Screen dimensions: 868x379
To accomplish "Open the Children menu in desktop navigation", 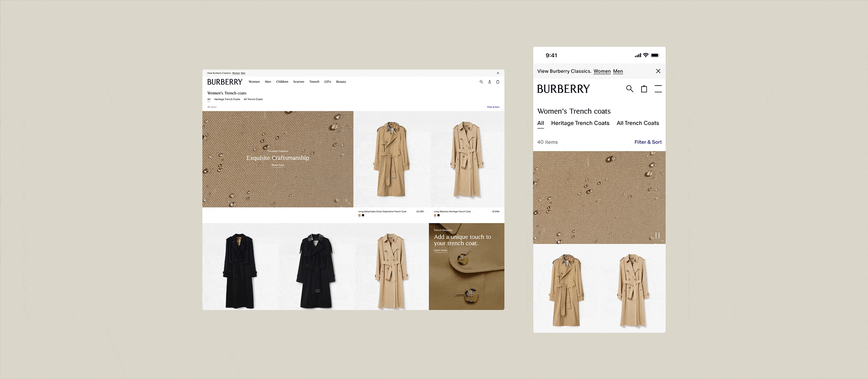I will click(282, 82).
